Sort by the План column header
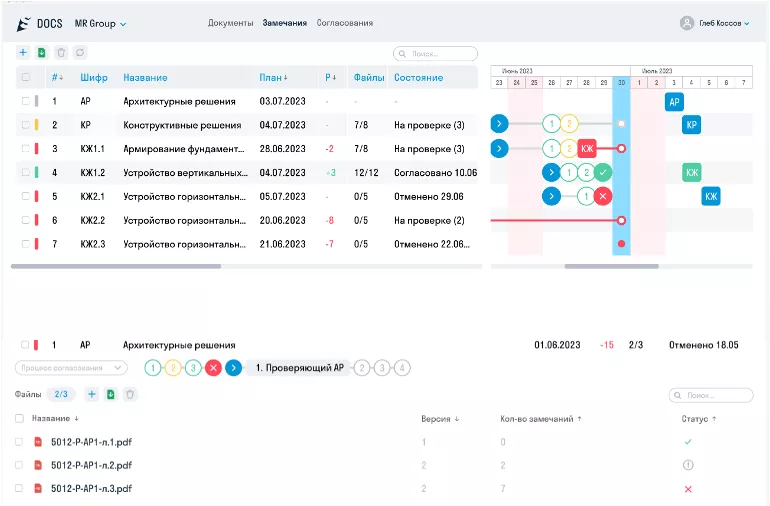The width and height of the screenshot is (770, 506). pos(273,77)
